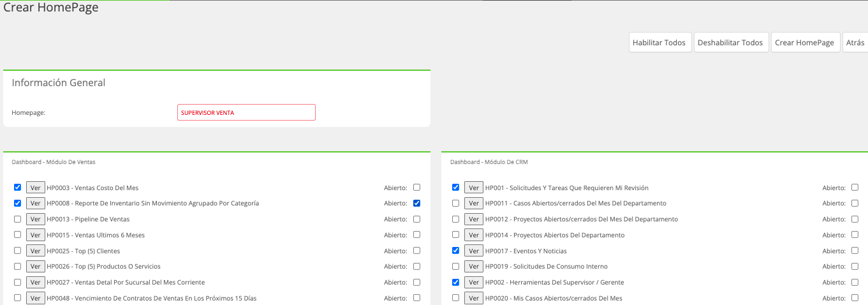Click the Habilitar Todos button

pos(660,43)
